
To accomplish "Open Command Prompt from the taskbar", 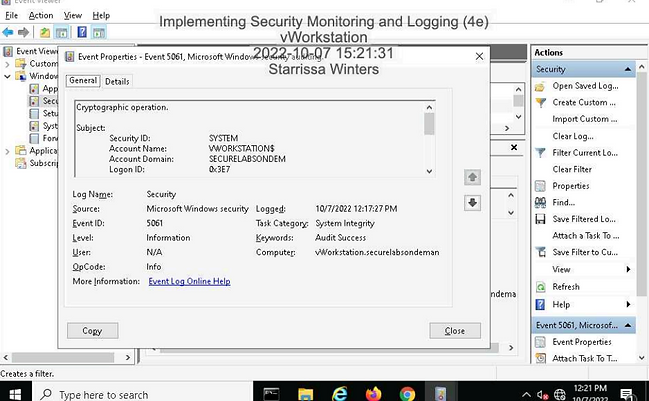I will 272,394.
